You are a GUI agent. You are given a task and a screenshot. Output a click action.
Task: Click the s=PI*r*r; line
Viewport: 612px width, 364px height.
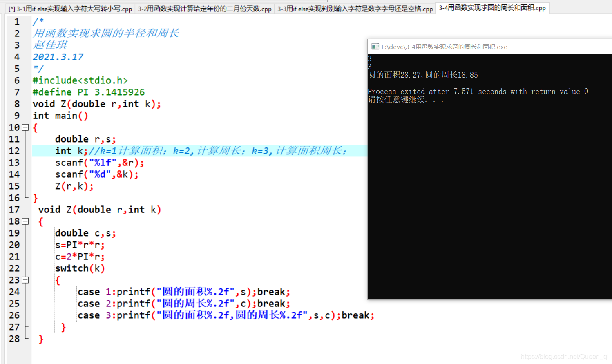(x=80, y=245)
